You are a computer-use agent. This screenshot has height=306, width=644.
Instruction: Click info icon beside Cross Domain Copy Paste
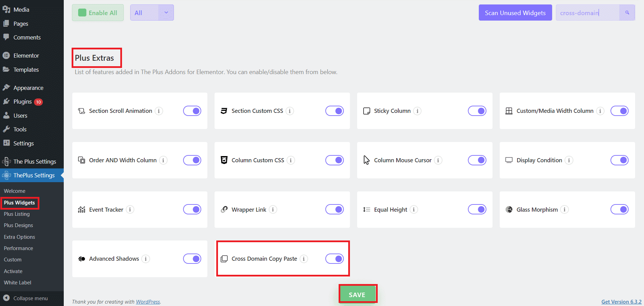304,259
